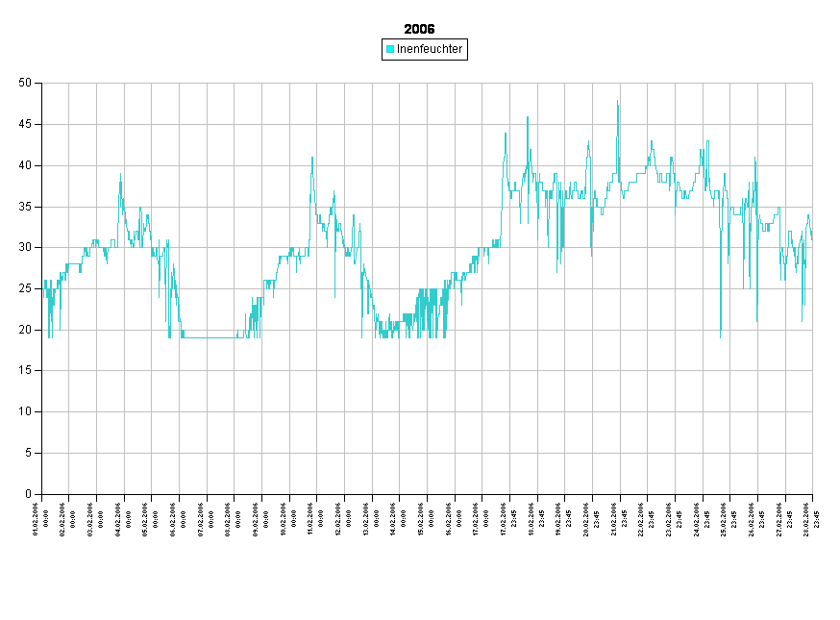This screenshot has height=620, width=840.
Task: Click the last downward spike near the right edge
Action: (x=802, y=319)
